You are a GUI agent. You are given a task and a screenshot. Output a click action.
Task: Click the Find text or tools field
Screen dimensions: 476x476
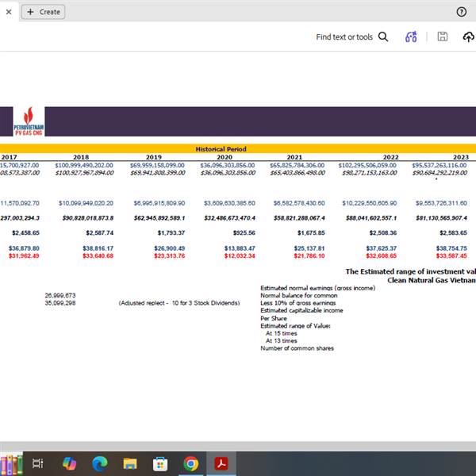[344, 37]
